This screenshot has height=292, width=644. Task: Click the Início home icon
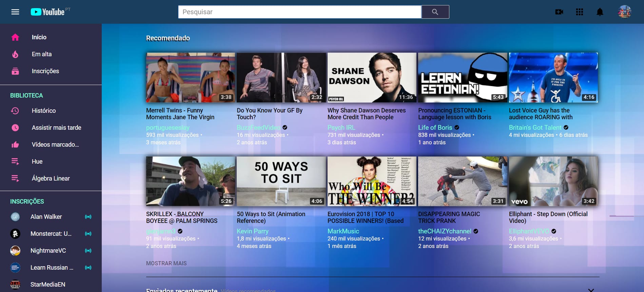(15, 37)
